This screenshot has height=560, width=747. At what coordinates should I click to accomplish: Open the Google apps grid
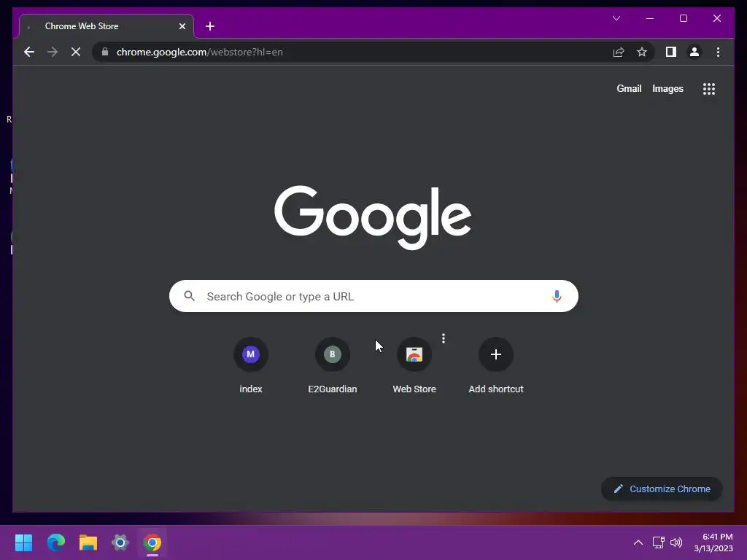[709, 88]
